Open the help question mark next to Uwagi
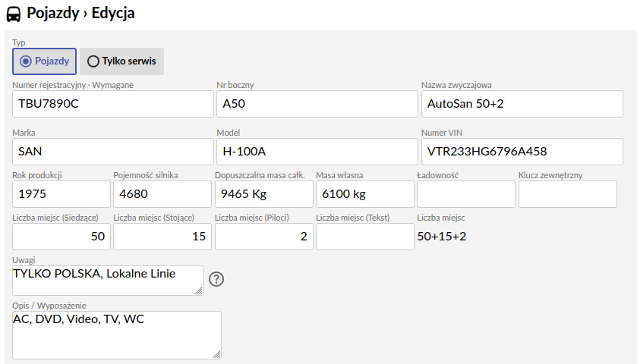Viewport: 637px width, 364px height. pyautogui.click(x=216, y=279)
